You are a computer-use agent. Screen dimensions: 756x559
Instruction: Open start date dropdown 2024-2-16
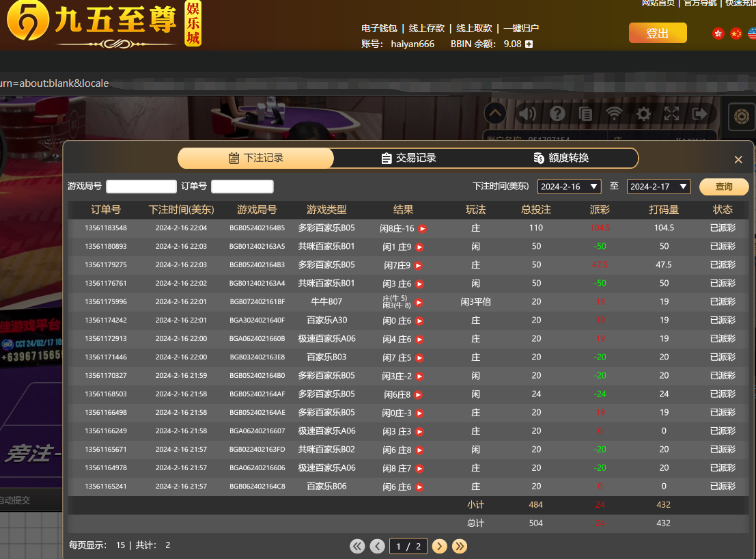pyautogui.click(x=569, y=187)
